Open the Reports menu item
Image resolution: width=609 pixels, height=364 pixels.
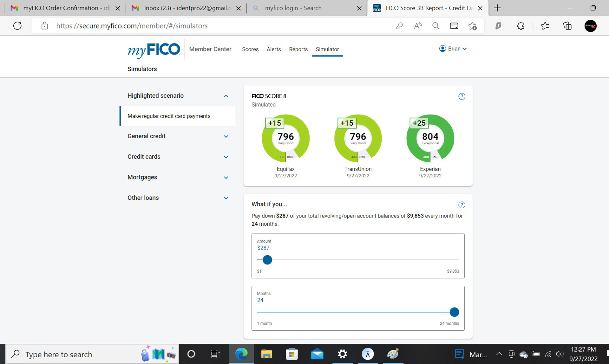pos(298,49)
